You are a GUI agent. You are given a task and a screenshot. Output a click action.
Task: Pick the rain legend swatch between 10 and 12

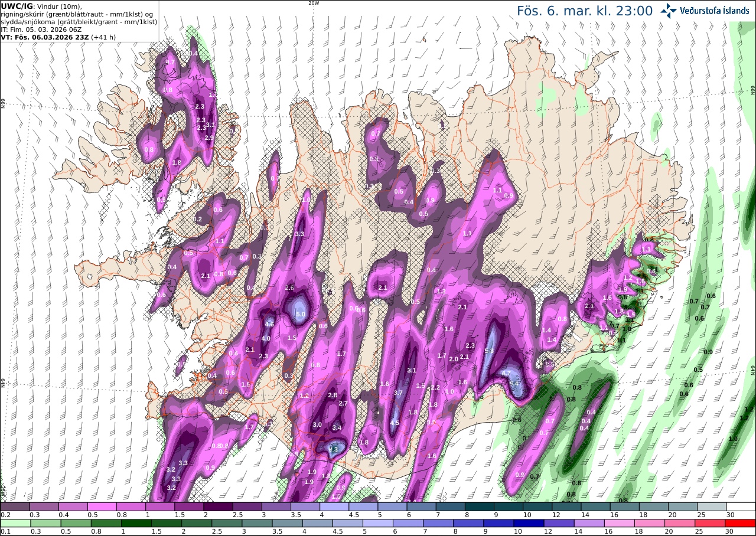coord(530,523)
